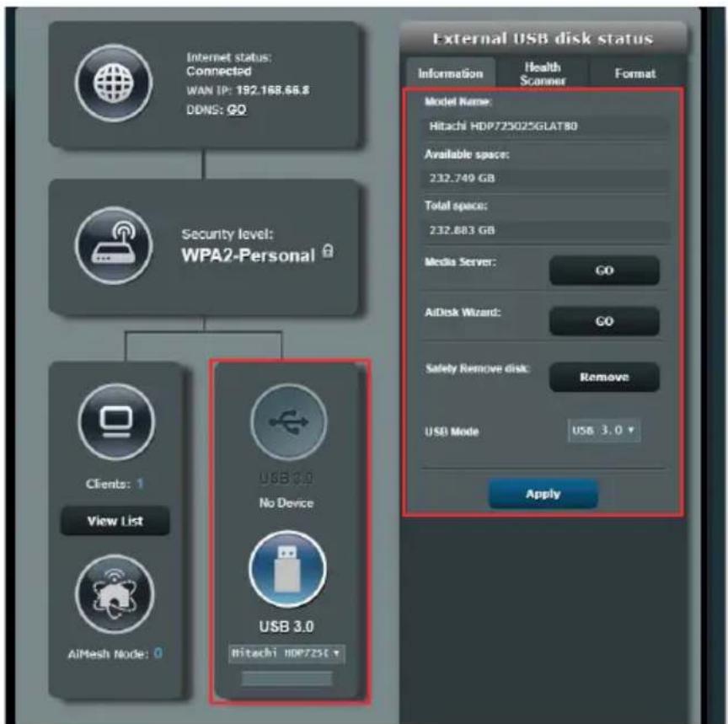Switch to the Format tab
Viewport: 728px width, 724px height.
pos(635,73)
